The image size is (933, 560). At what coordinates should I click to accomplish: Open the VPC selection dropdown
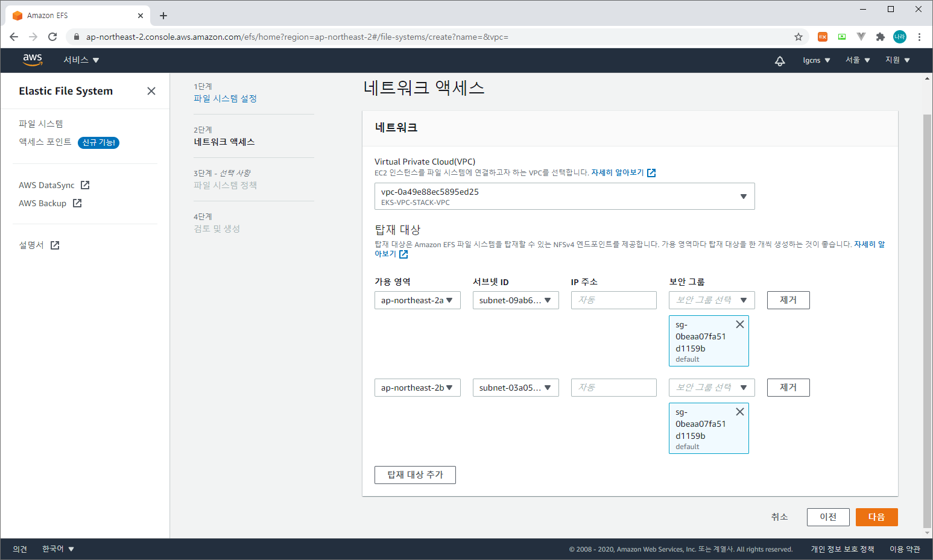565,197
